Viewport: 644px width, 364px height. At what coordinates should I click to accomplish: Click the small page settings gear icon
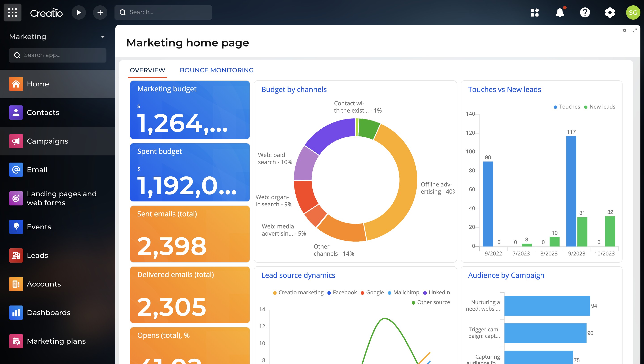coord(624,31)
